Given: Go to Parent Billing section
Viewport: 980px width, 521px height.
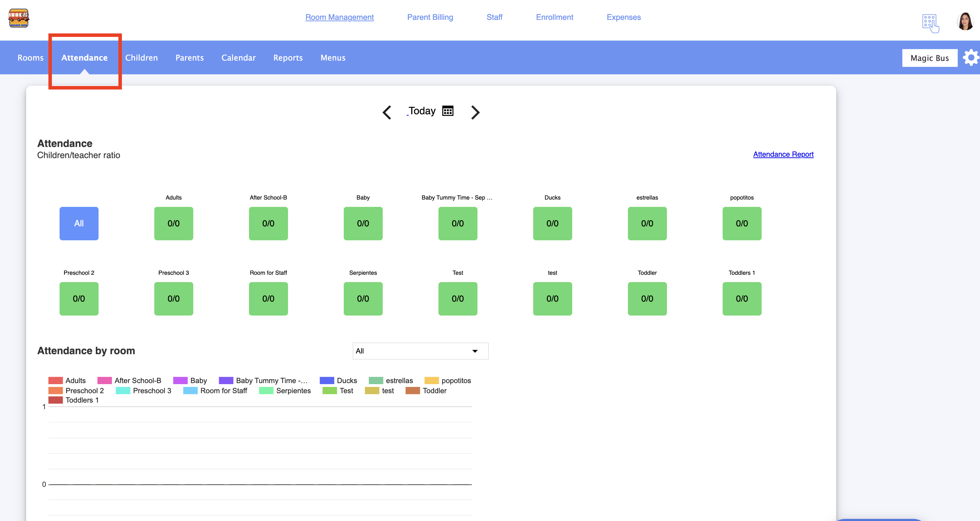Looking at the screenshot, I should pos(430,17).
